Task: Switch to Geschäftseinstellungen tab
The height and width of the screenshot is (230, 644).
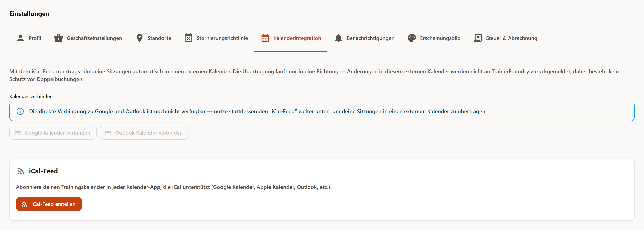Action: (88, 38)
